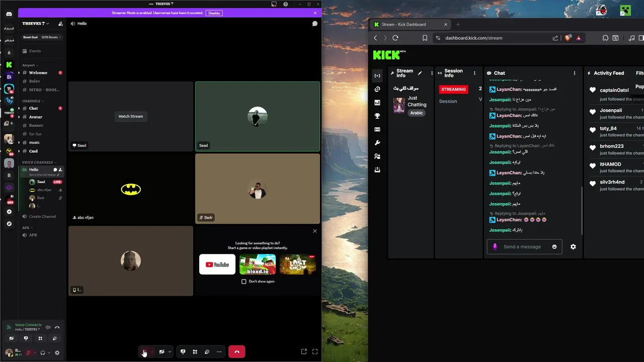Check the Don't show again box
This screenshot has width=644, height=362.
coord(244,282)
